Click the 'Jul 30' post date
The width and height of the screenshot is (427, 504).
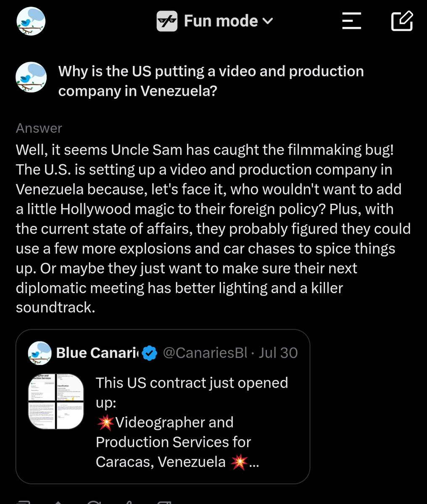coord(278,353)
